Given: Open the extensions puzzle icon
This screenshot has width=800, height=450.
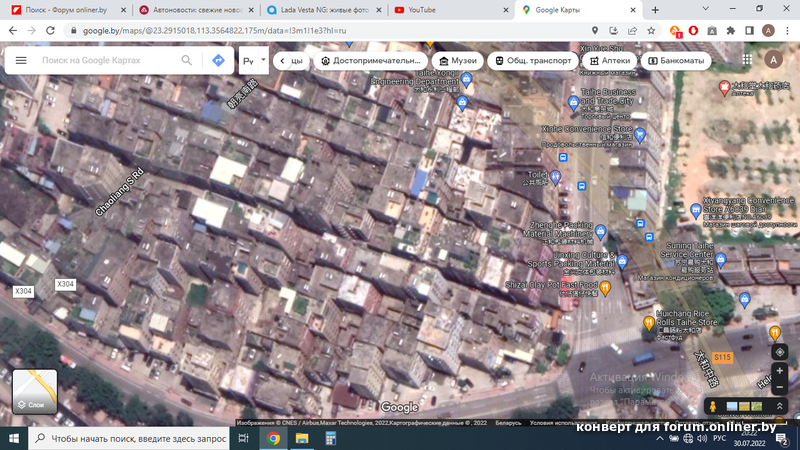Looking at the screenshot, I should point(731,31).
